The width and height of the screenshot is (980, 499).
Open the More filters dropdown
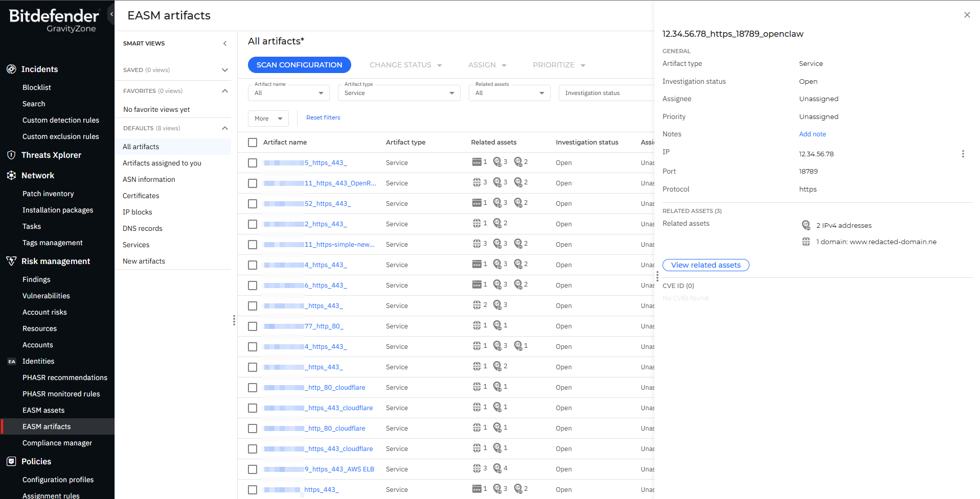pyautogui.click(x=268, y=118)
